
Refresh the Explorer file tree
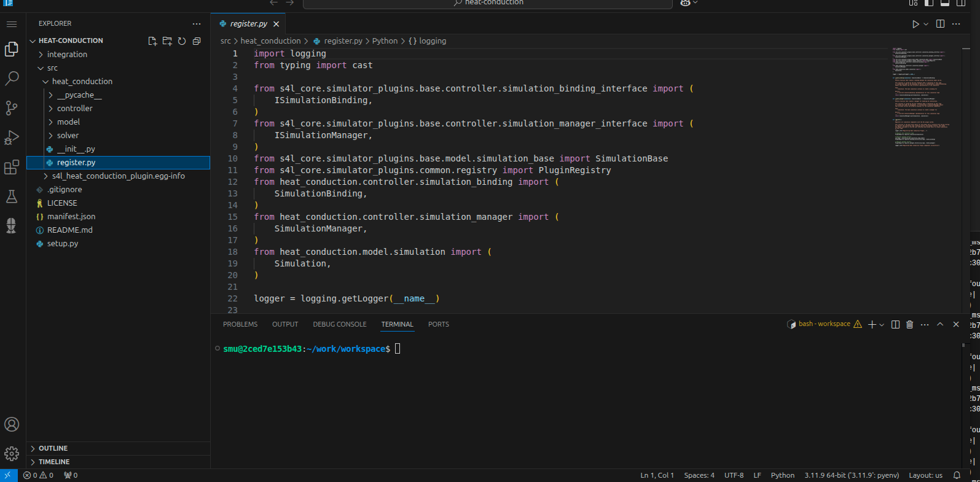[182, 41]
